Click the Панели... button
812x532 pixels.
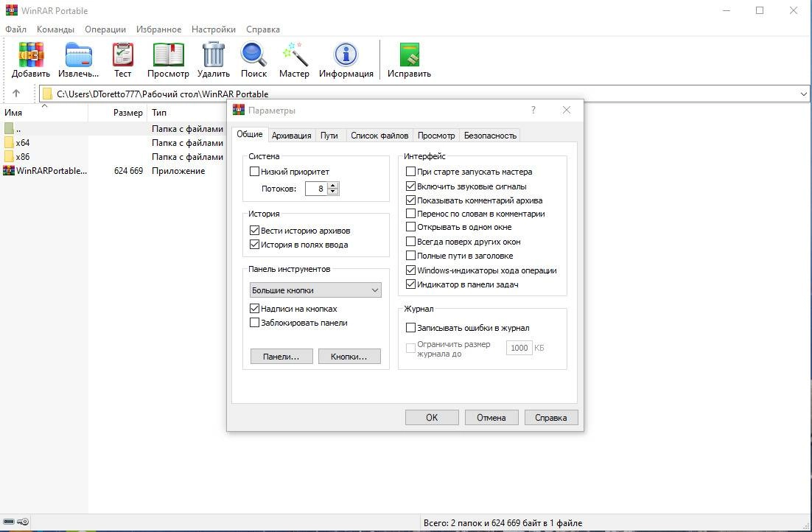point(281,357)
